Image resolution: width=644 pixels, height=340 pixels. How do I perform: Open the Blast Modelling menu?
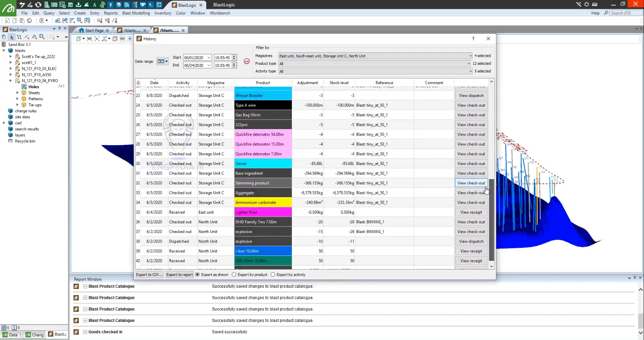tap(136, 13)
